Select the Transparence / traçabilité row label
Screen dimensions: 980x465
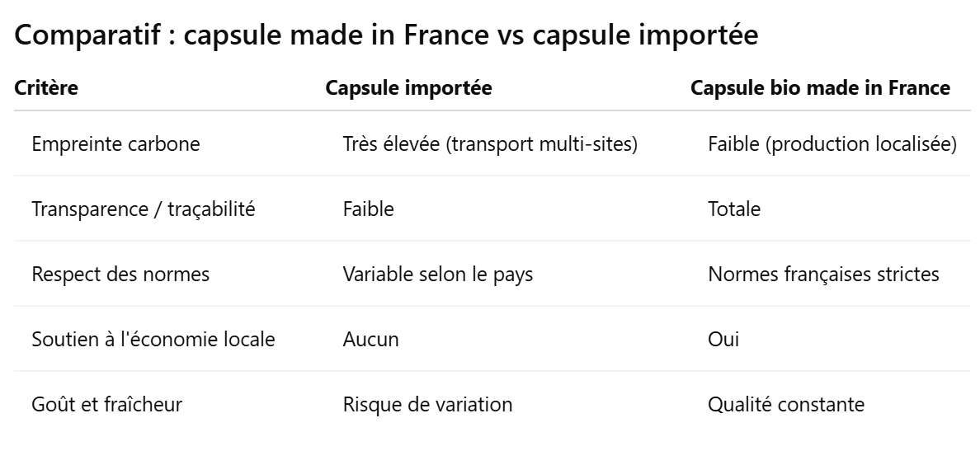point(144,209)
